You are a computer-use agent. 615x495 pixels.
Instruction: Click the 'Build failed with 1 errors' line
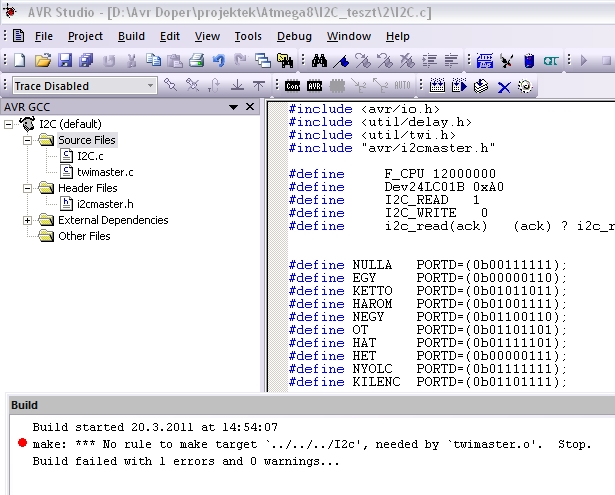pos(186,461)
